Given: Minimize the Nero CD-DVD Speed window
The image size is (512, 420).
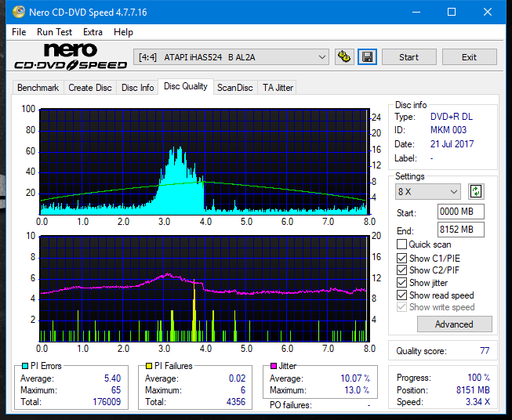Looking at the screenshot, I should click(x=416, y=12).
